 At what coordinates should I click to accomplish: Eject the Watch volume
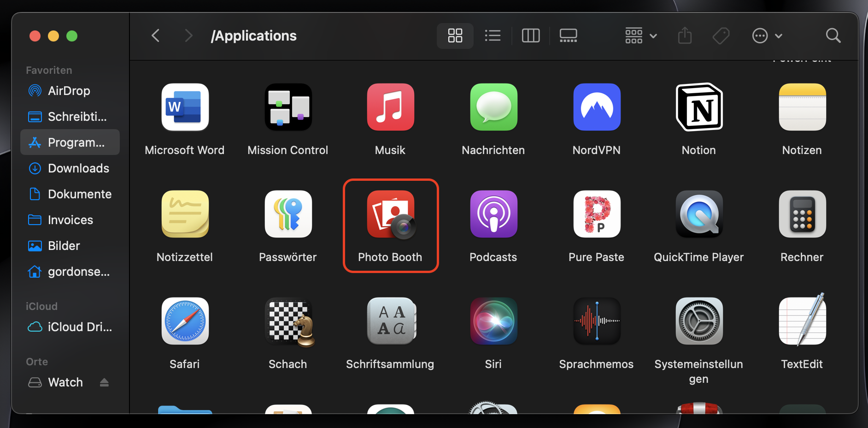tap(104, 382)
